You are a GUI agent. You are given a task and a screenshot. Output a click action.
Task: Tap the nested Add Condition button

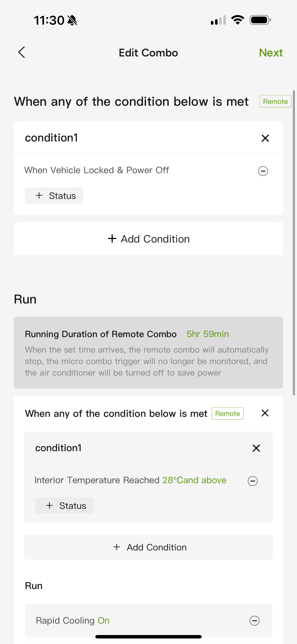pos(148,547)
